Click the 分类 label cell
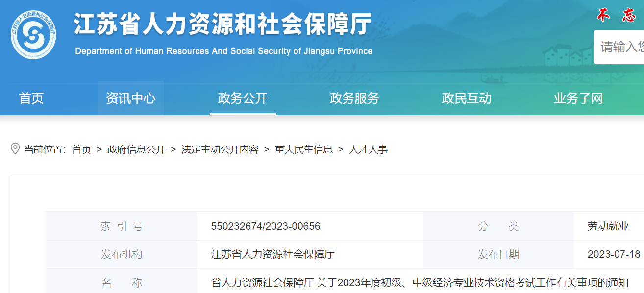The image size is (644, 293). [x=498, y=226]
